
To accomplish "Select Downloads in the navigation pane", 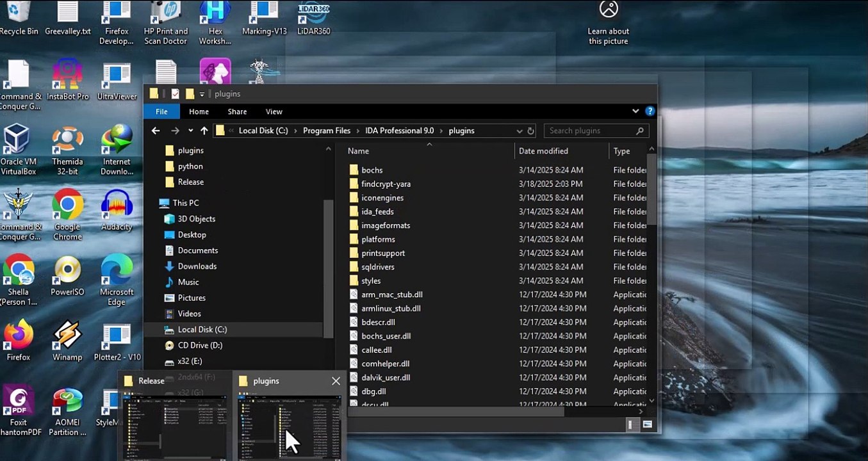I will 197,266.
